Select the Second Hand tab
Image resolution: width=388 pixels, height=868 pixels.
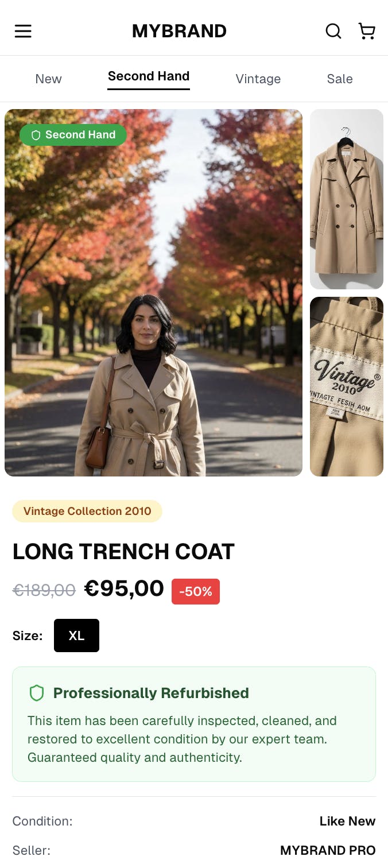click(x=149, y=77)
